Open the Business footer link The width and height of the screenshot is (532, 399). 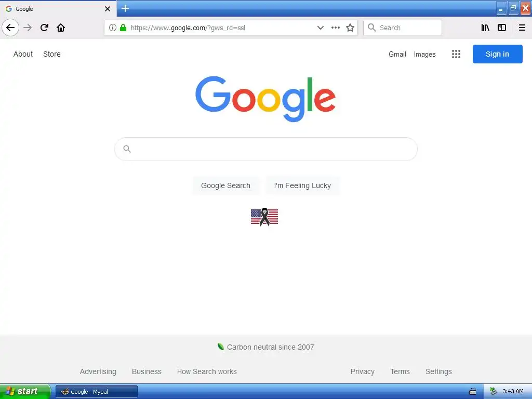point(147,371)
